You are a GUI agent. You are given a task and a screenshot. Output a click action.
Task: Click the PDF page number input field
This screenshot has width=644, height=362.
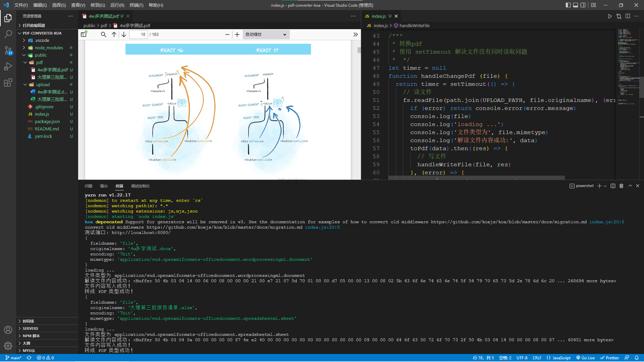[139, 35]
